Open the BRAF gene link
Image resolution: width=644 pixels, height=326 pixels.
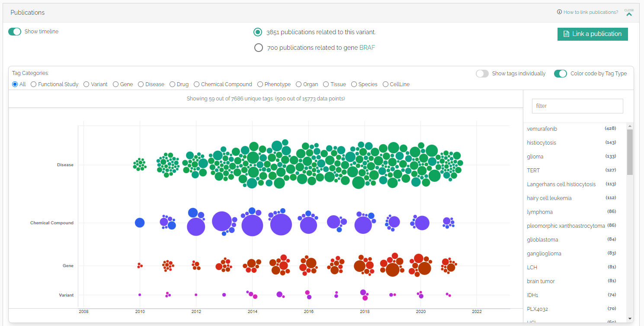[x=367, y=48]
